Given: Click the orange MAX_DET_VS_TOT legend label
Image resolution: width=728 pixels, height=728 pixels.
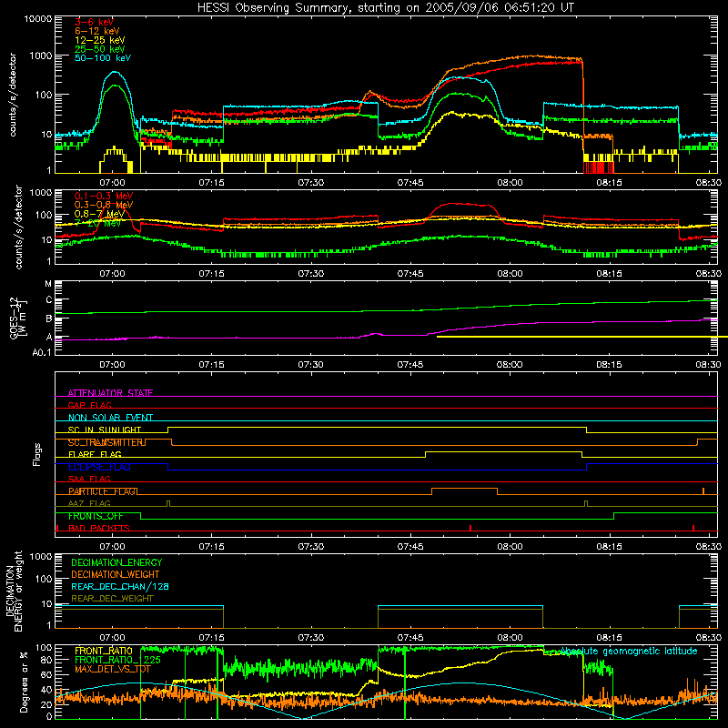Looking at the screenshot, I should click(113, 670).
